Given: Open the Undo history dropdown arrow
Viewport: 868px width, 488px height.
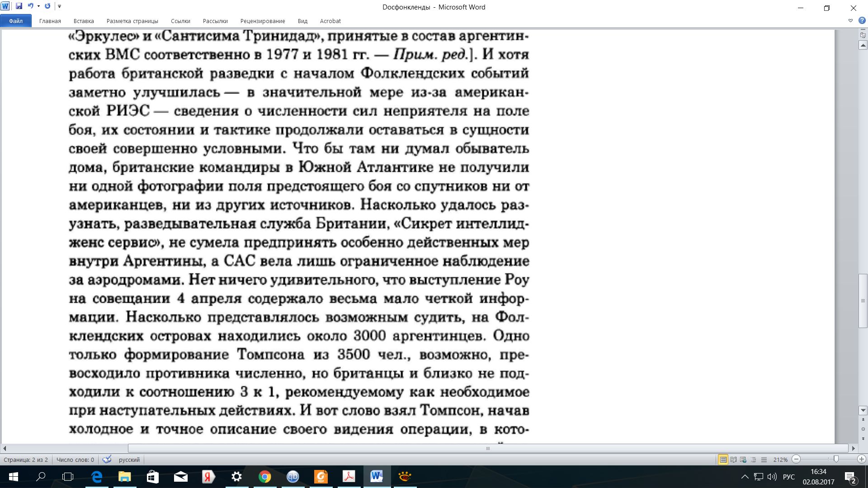Looking at the screenshot, I should click(38, 6).
